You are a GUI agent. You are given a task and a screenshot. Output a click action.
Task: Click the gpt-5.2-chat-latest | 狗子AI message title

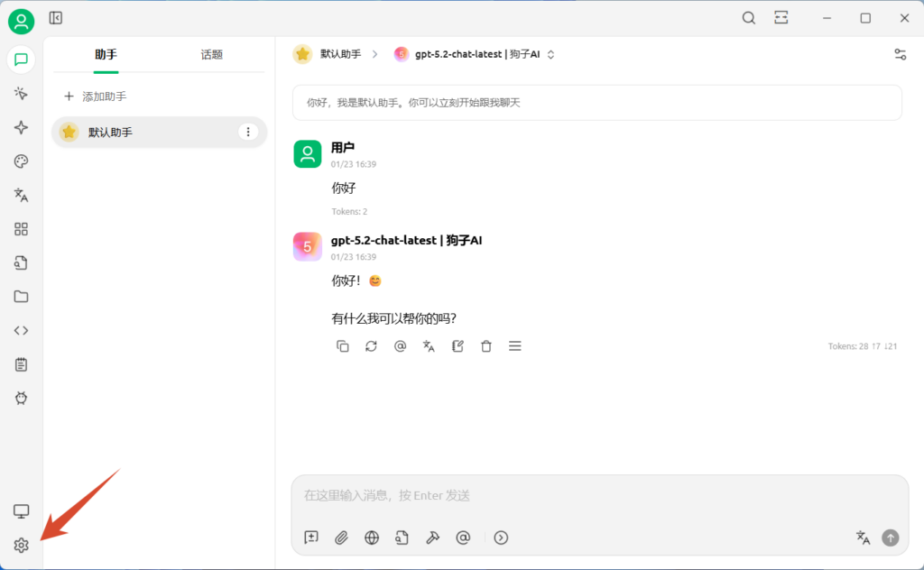[407, 240]
